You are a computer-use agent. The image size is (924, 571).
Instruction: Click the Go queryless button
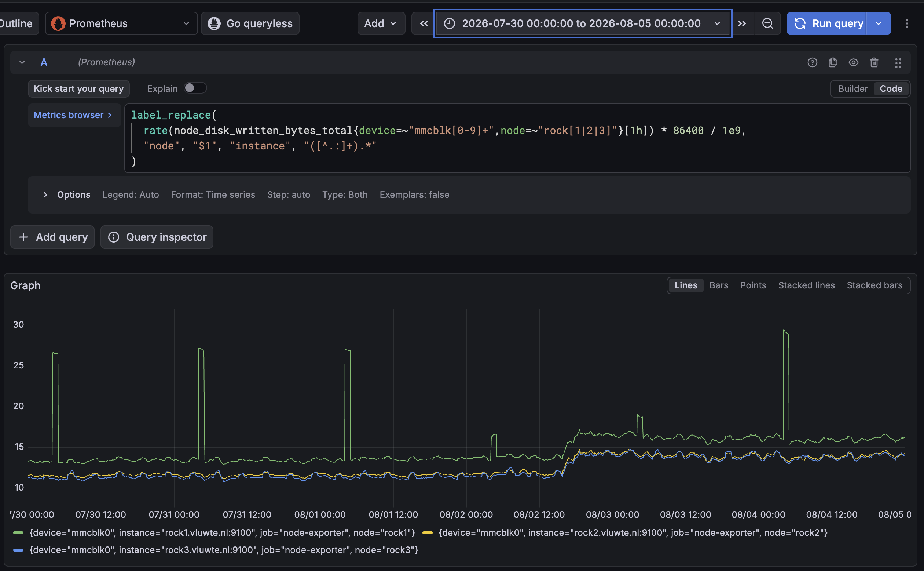(250, 23)
